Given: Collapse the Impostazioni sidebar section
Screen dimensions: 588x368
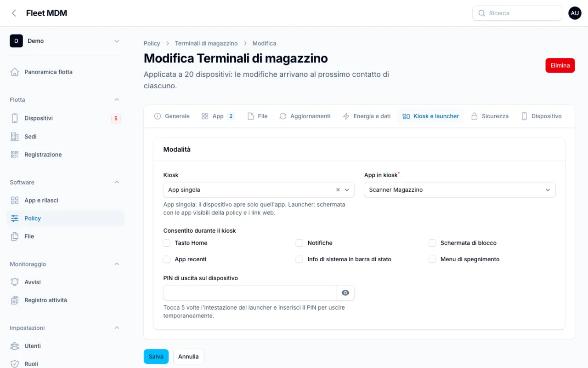Looking at the screenshot, I should pyautogui.click(x=117, y=328).
